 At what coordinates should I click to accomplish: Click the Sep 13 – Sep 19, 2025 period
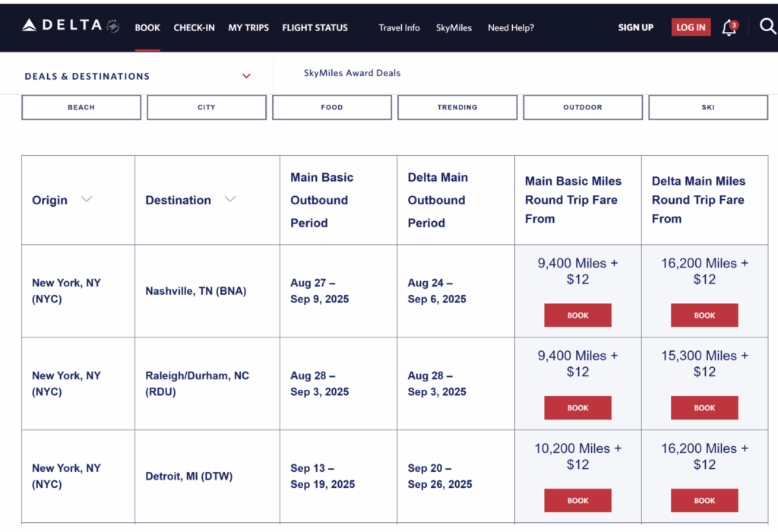[x=322, y=476]
